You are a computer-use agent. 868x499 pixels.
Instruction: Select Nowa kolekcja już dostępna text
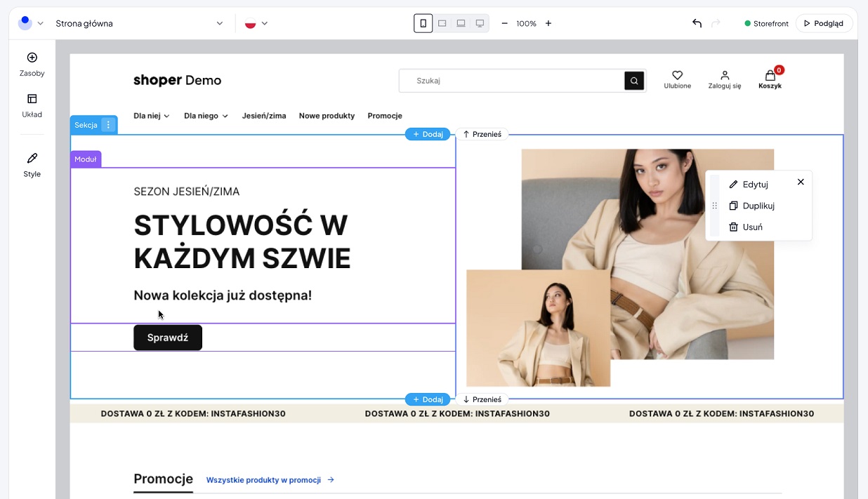point(223,295)
